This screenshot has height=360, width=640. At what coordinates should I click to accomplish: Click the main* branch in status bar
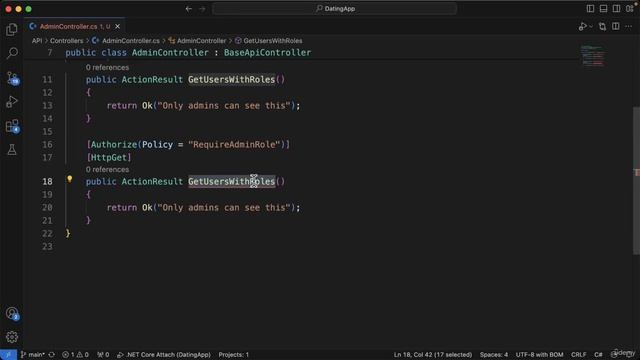click(33, 355)
